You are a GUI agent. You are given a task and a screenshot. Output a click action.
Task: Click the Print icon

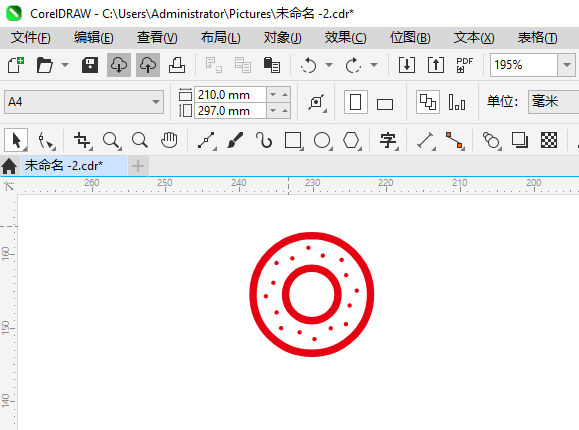tap(177, 65)
